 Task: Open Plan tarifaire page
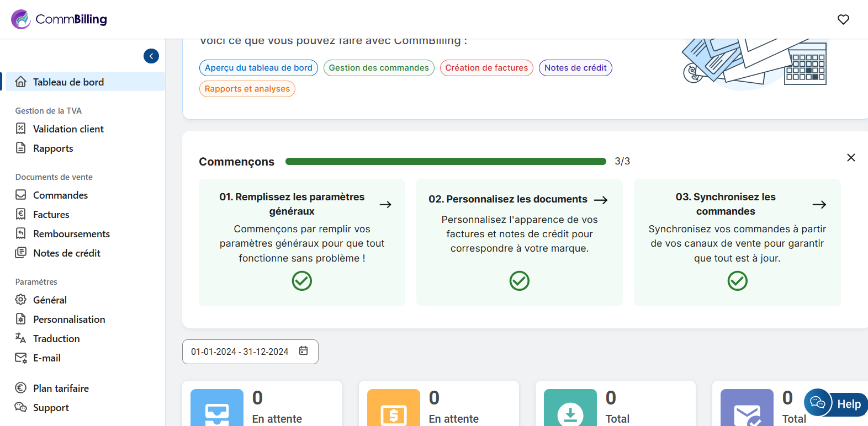(x=61, y=388)
